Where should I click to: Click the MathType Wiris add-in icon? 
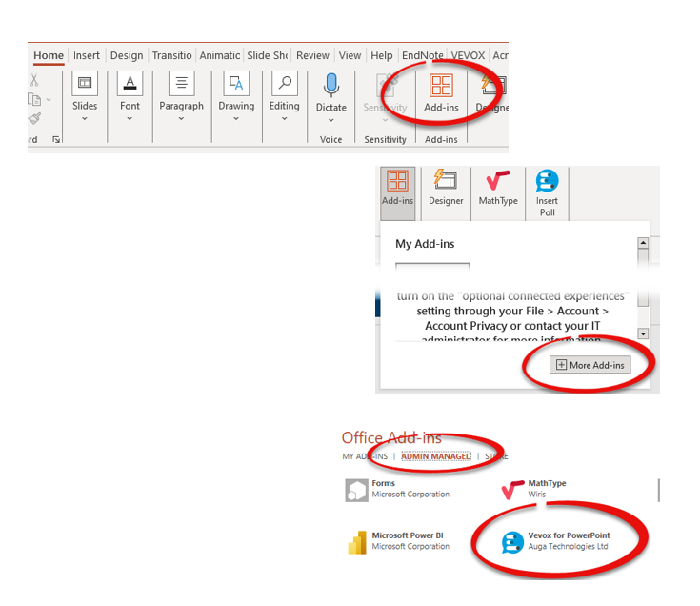(x=512, y=490)
